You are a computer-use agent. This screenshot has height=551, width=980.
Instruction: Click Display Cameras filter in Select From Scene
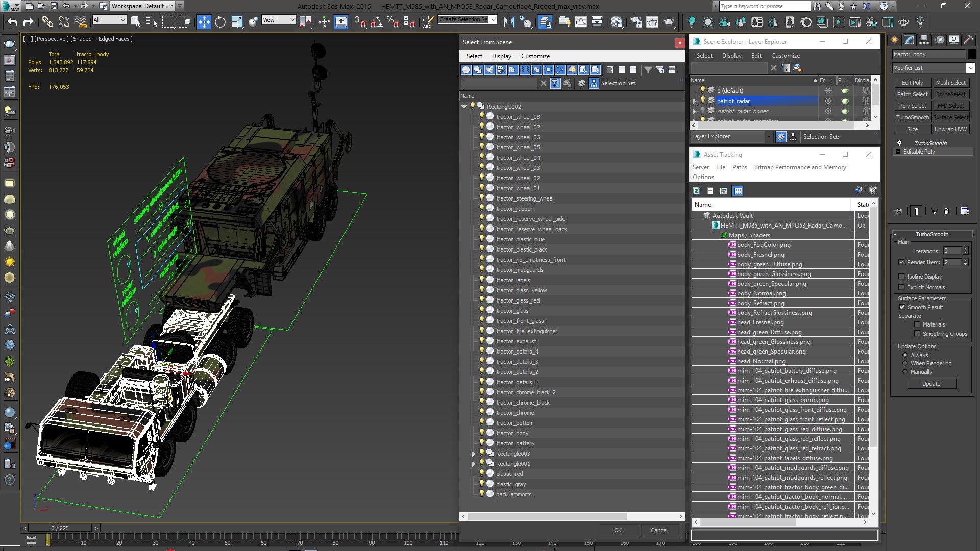pyautogui.click(x=501, y=70)
